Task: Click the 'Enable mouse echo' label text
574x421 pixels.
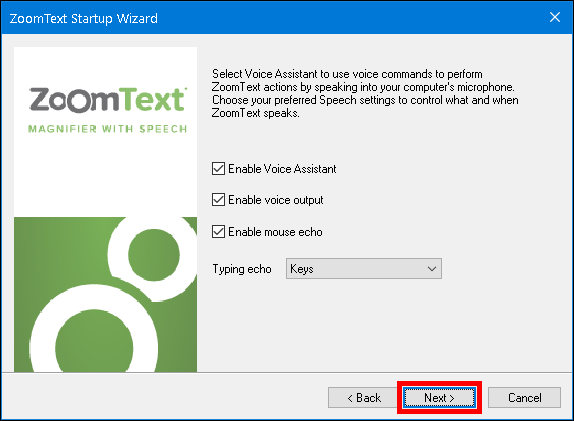Action: tap(275, 232)
